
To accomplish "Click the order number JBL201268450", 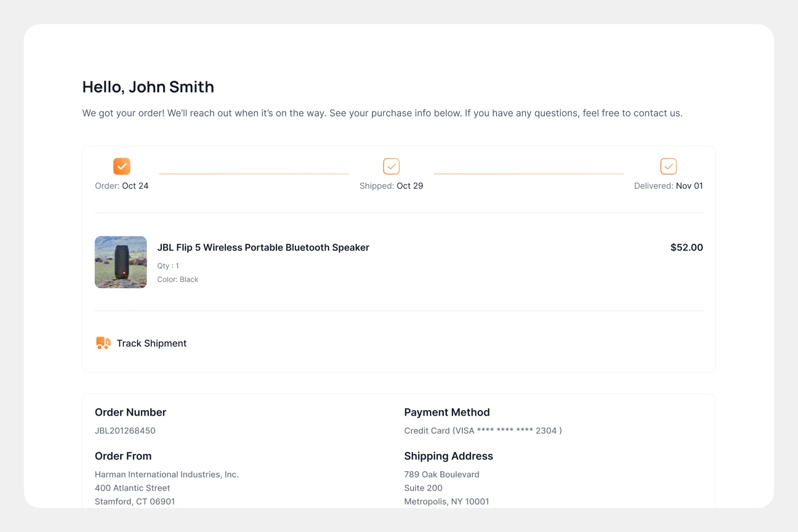I will (125, 430).
